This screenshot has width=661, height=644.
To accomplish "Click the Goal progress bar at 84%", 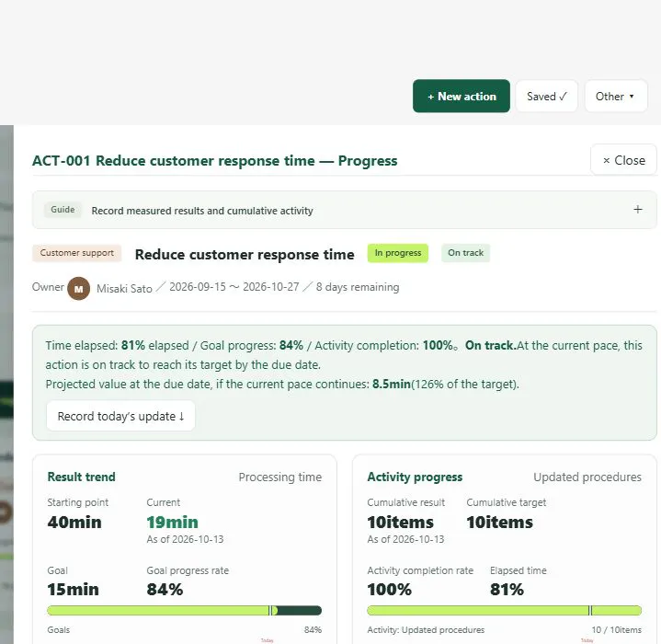I will [184, 610].
